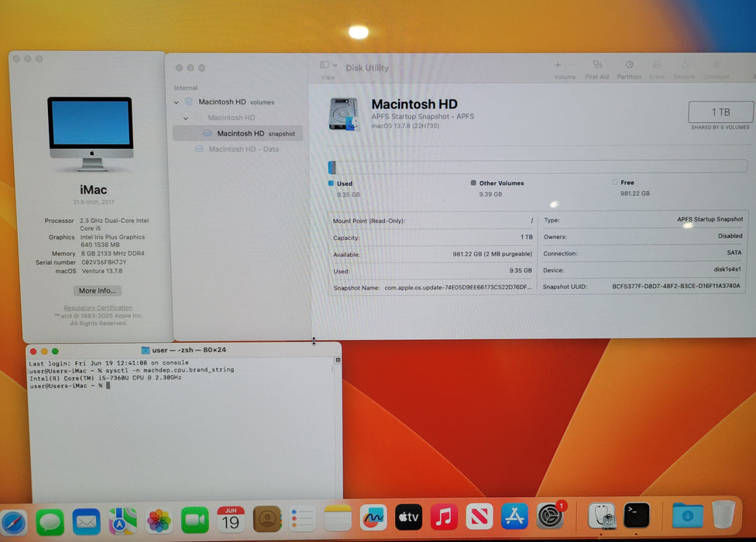
Task: Launch Music from the Dock
Action: [444, 517]
